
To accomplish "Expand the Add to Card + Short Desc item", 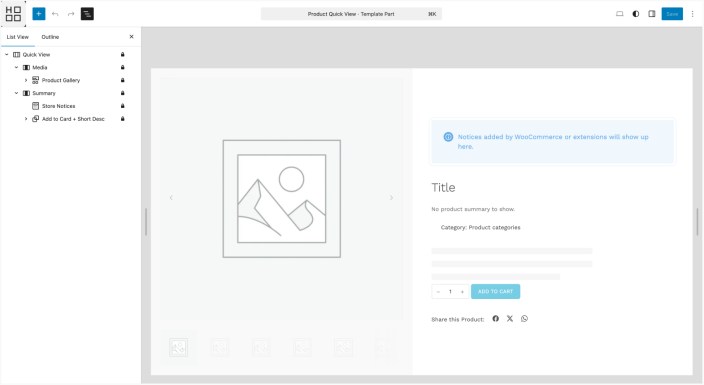I will click(26, 119).
